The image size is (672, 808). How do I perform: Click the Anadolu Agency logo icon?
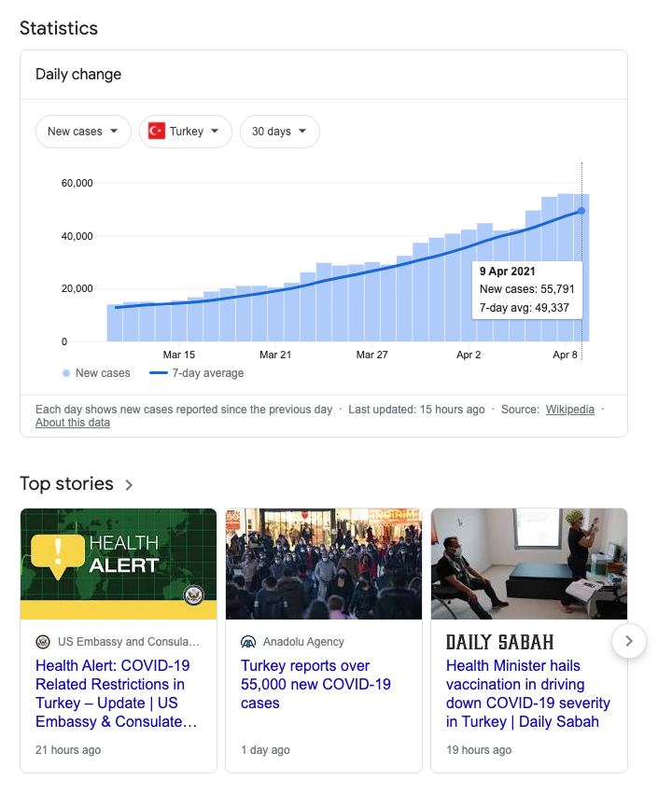(248, 642)
